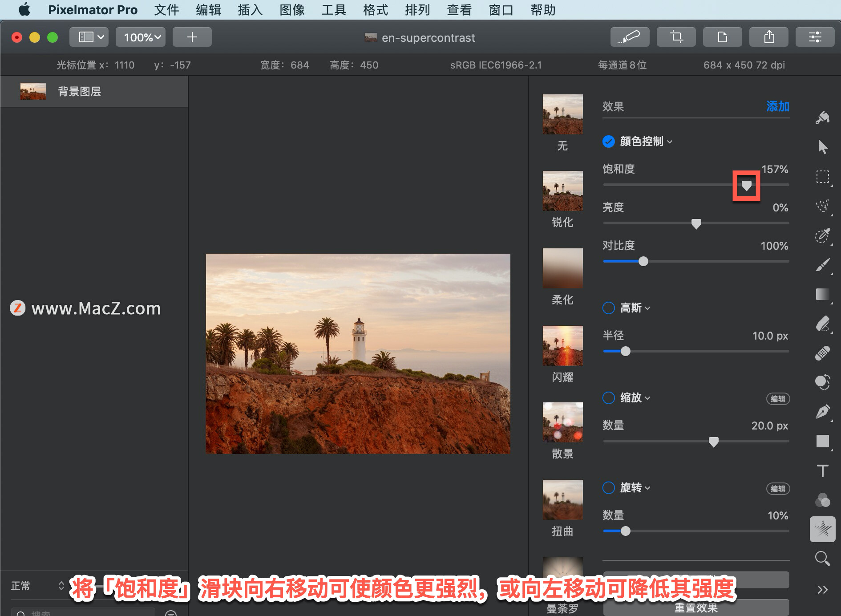
Task: Open the 编辑 menu
Action: click(x=208, y=9)
